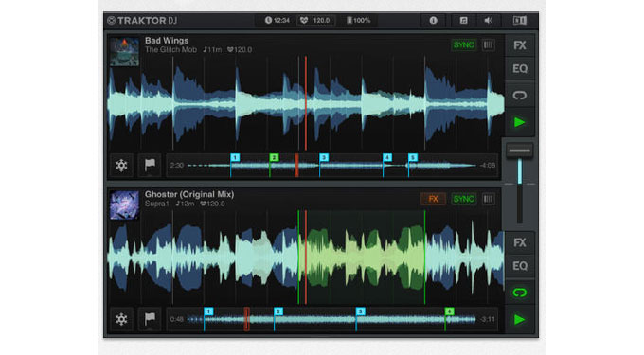Open cue point flag on Ghoster deck

[x=150, y=319]
